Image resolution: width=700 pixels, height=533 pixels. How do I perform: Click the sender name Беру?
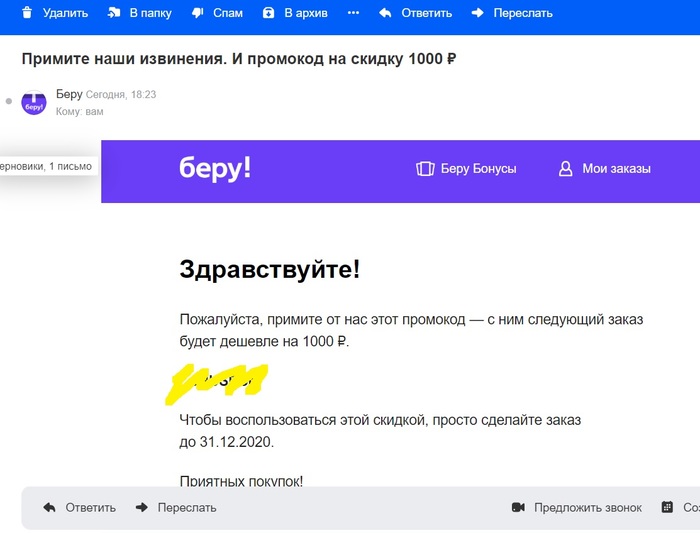tap(69, 94)
